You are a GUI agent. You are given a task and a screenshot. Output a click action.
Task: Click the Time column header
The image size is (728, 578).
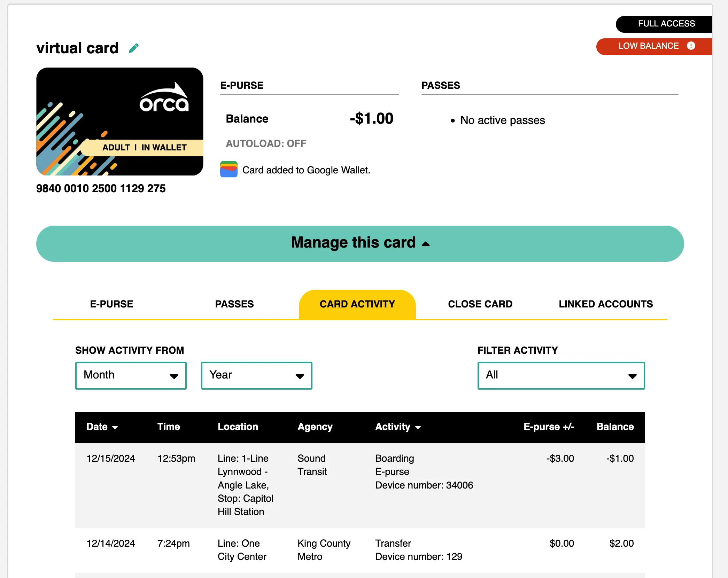point(169,427)
